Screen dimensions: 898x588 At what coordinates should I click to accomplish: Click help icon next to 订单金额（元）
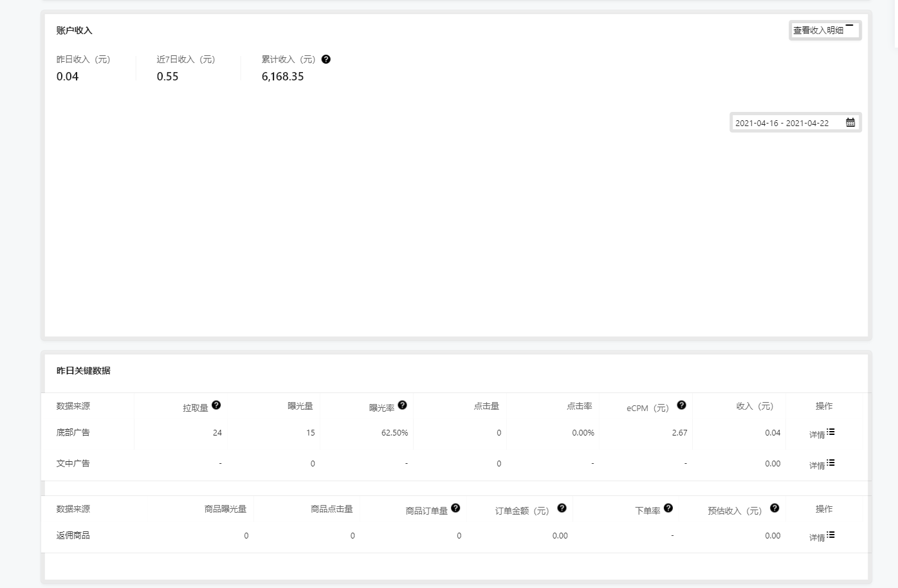562,508
